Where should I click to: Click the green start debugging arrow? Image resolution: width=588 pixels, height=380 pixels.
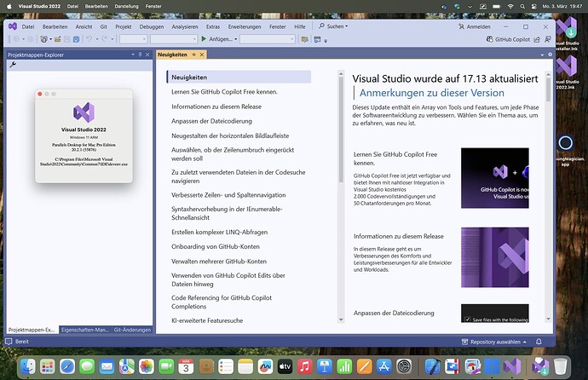point(204,38)
